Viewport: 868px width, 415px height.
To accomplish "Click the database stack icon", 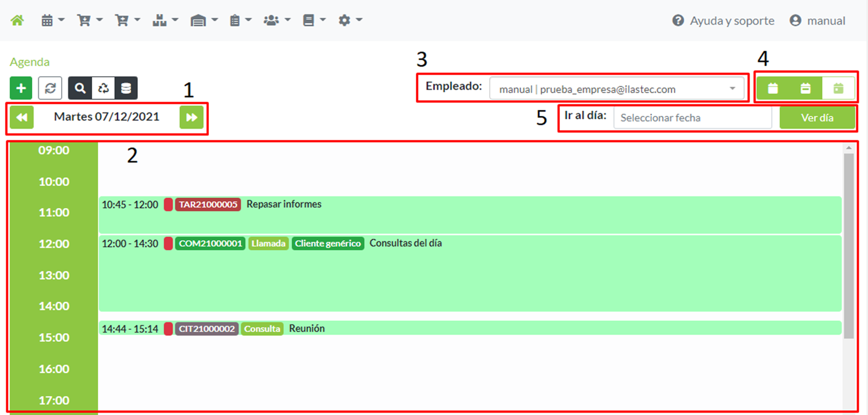I will 126,88.
